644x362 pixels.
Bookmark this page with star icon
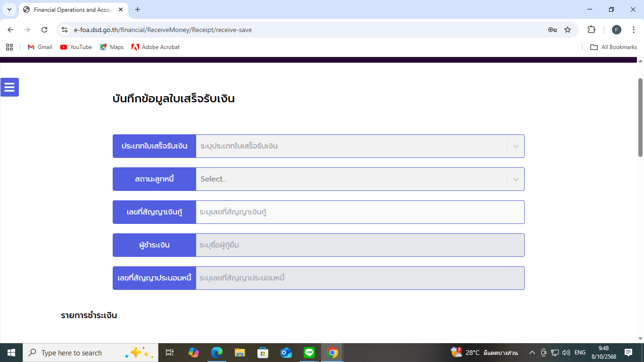(568, 30)
